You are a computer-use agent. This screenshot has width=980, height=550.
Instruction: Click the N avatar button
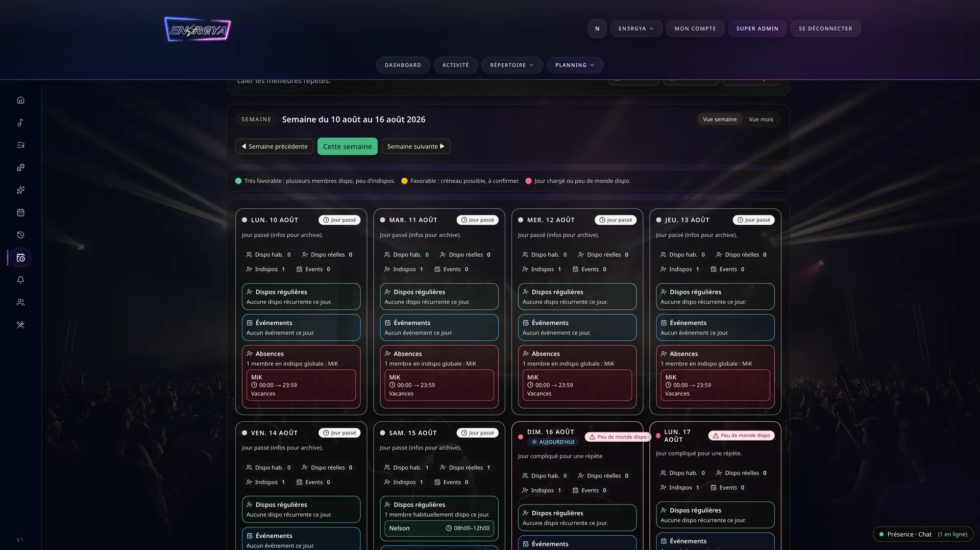[597, 29]
